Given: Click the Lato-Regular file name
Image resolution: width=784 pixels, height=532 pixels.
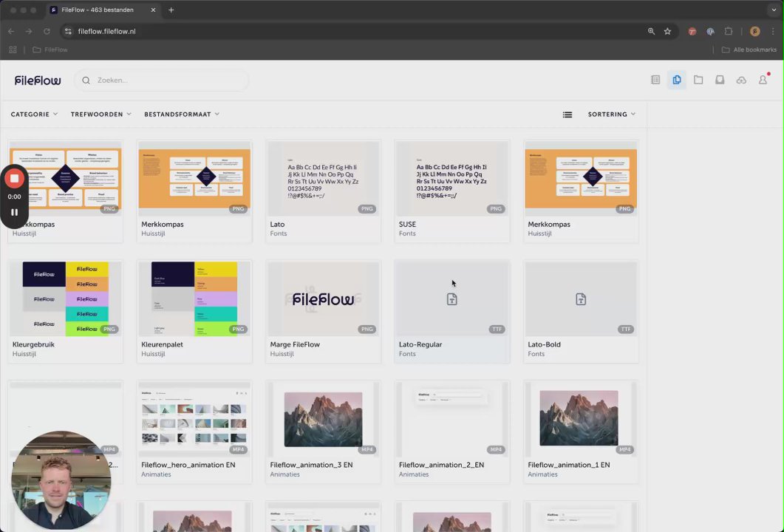Looking at the screenshot, I should [x=420, y=344].
